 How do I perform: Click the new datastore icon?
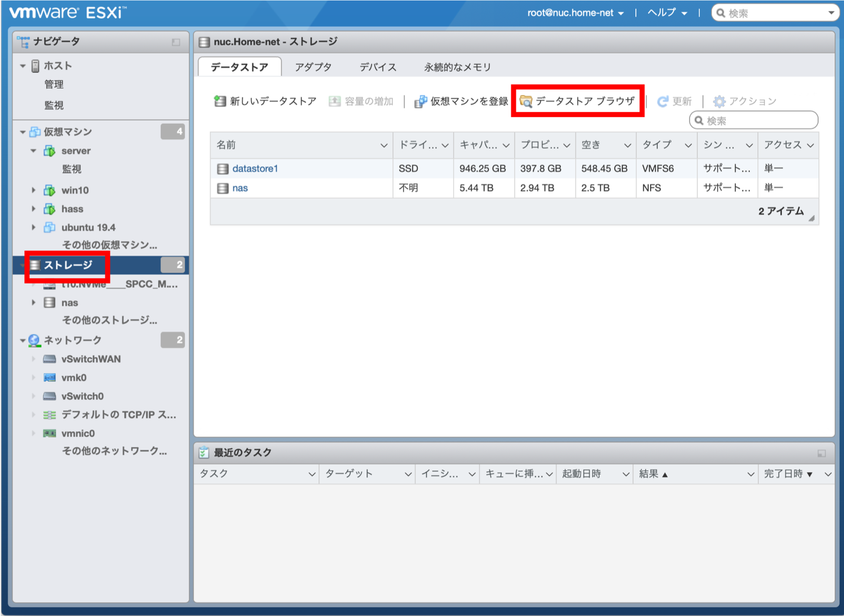coord(220,101)
